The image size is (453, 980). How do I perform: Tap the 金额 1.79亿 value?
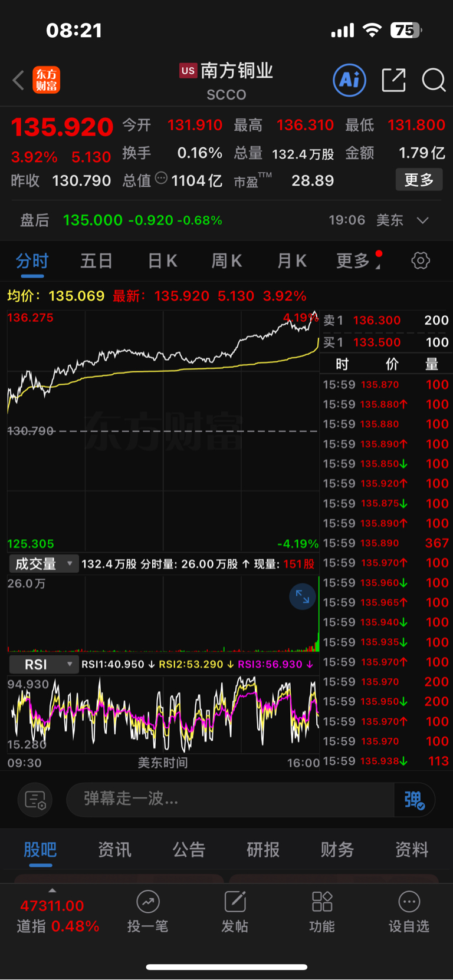[x=422, y=153]
